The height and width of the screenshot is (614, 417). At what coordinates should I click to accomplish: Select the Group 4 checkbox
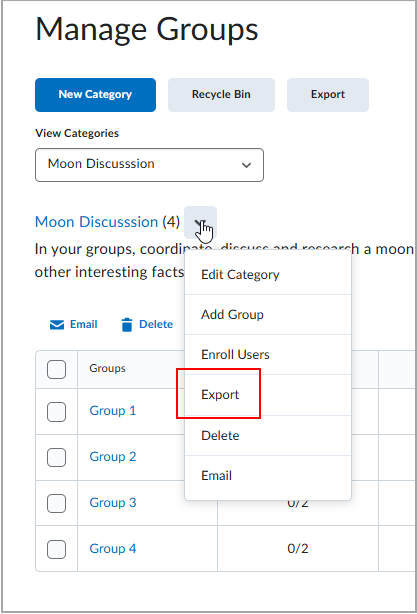pyautogui.click(x=56, y=549)
